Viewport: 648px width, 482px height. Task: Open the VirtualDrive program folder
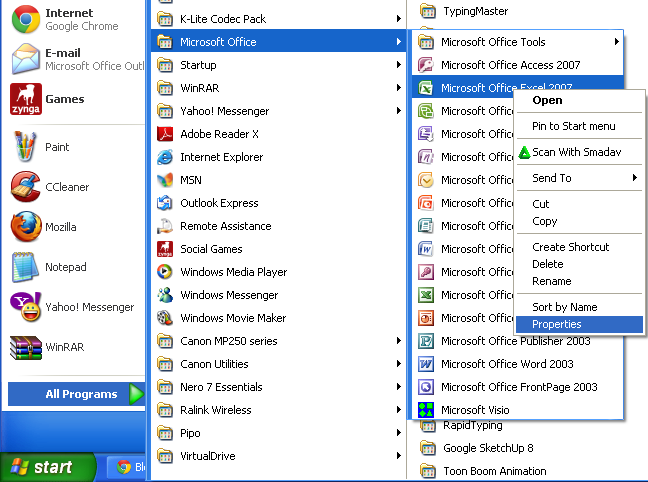coord(278,456)
